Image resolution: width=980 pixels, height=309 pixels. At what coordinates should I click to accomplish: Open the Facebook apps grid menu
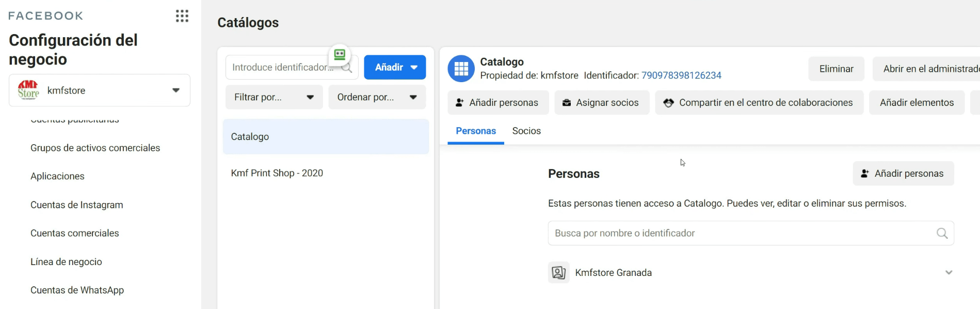[x=182, y=16]
